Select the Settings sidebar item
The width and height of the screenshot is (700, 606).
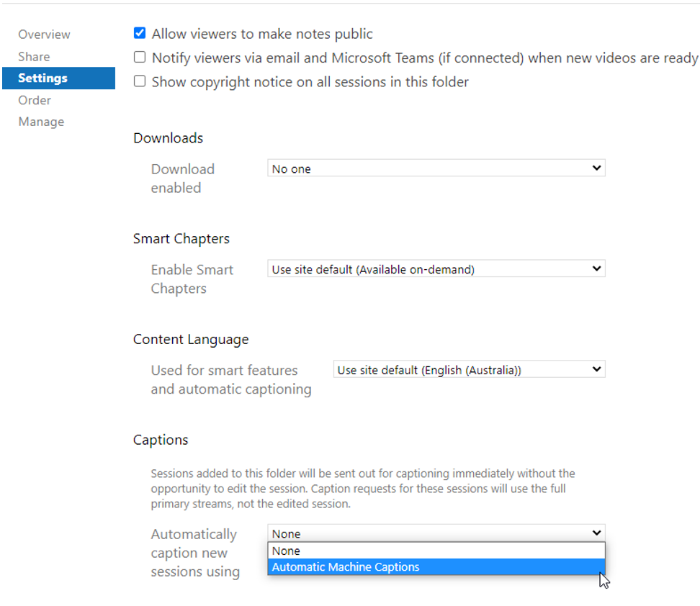58,78
